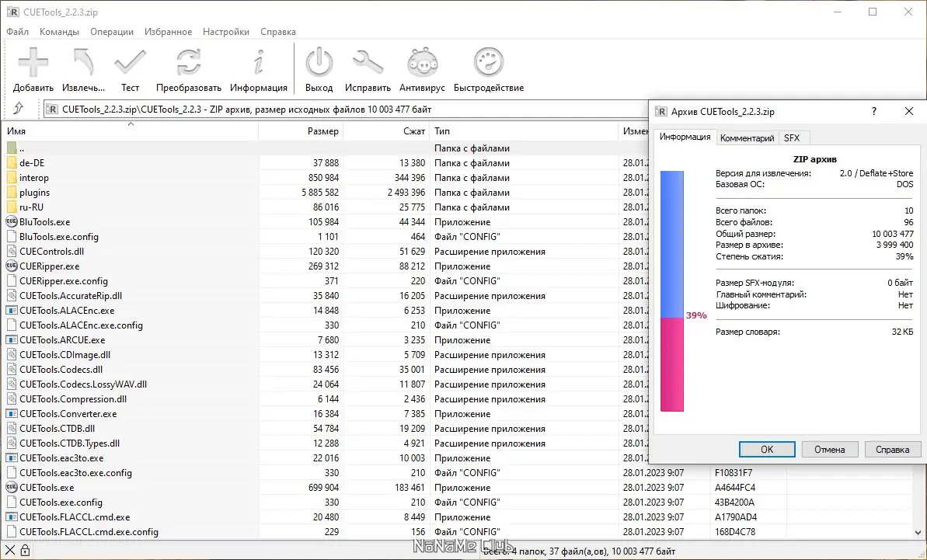Click the Справка button in dialog
Viewport: 927px width, 560px height.
coord(892,450)
